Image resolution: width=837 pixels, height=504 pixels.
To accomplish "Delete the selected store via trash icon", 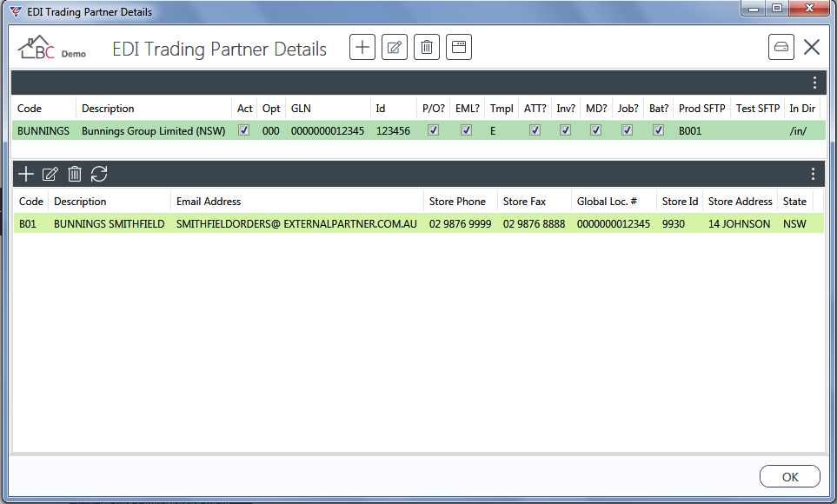I will pos(75,174).
